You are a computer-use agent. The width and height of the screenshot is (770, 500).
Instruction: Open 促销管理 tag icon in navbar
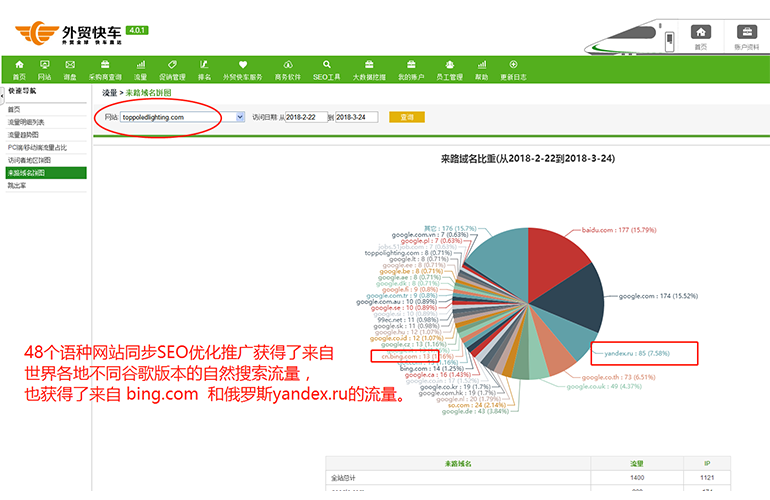click(x=172, y=64)
